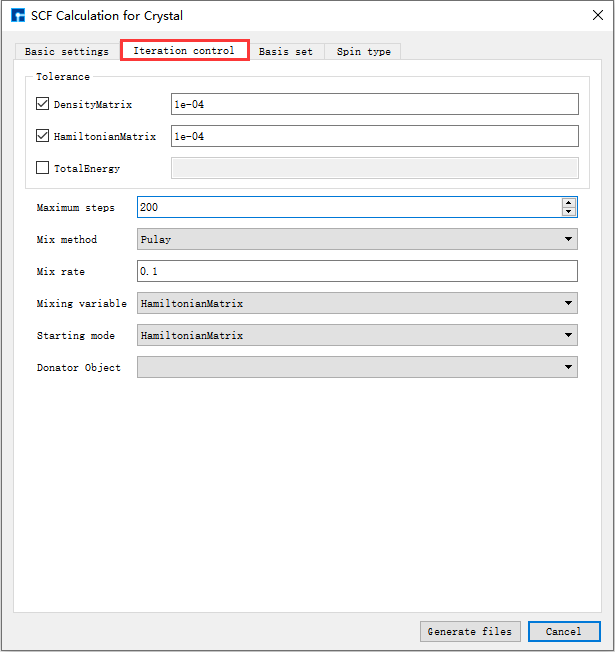Screen dimensions: 615x652
Task: Click the HamiltonianMatrix tolerance value field
Action: coord(374,136)
